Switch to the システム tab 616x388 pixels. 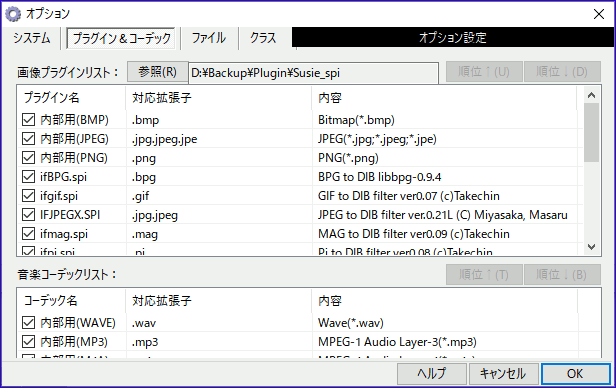pos(31,38)
